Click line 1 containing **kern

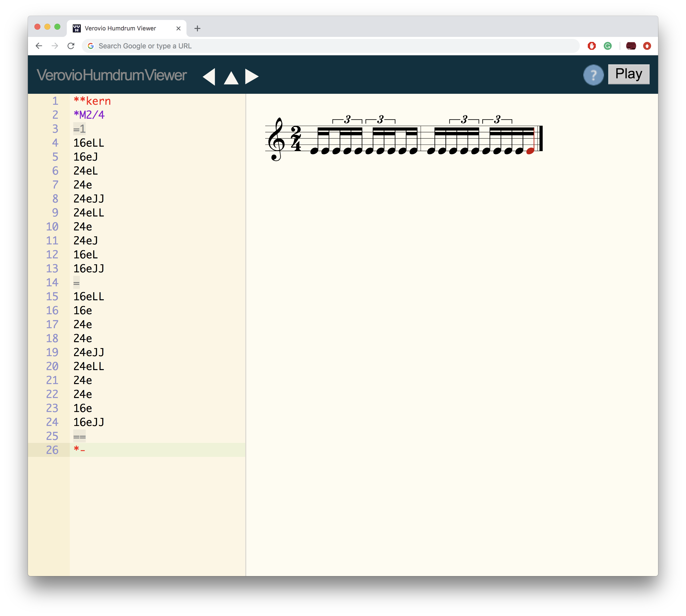(x=92, y=101)
